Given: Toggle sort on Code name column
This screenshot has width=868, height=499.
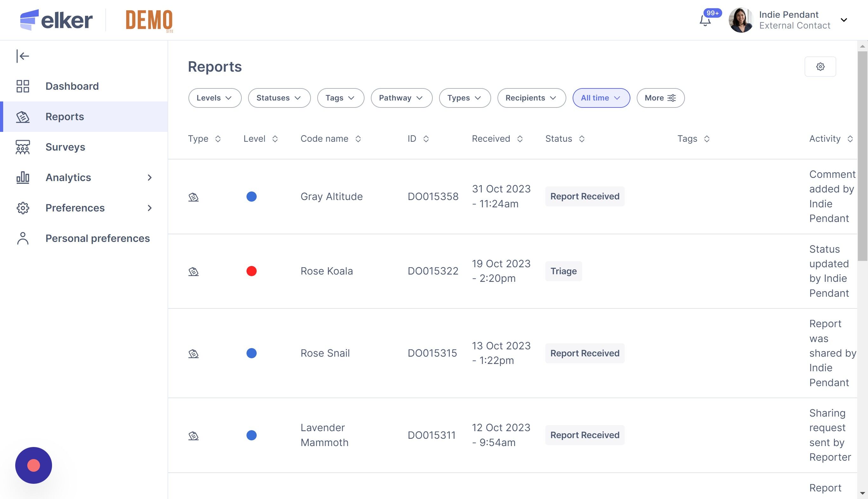Looking at the screenshot, I should (358, 139).
